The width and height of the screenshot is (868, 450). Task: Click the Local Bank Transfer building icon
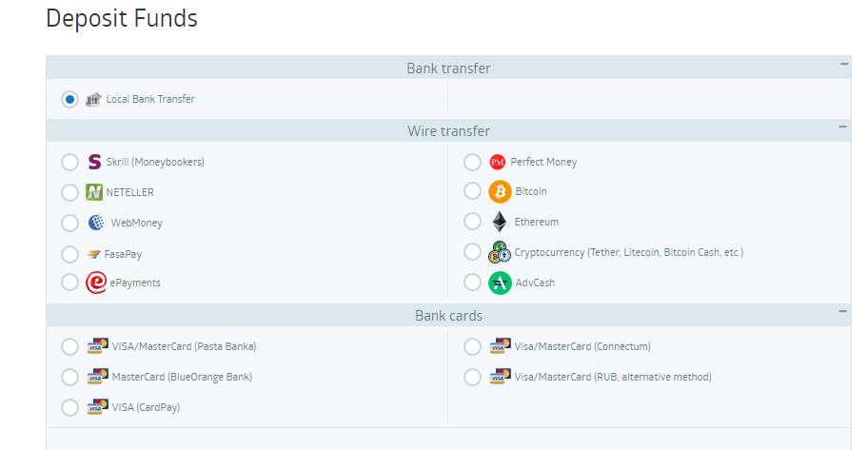coord(93,99)
